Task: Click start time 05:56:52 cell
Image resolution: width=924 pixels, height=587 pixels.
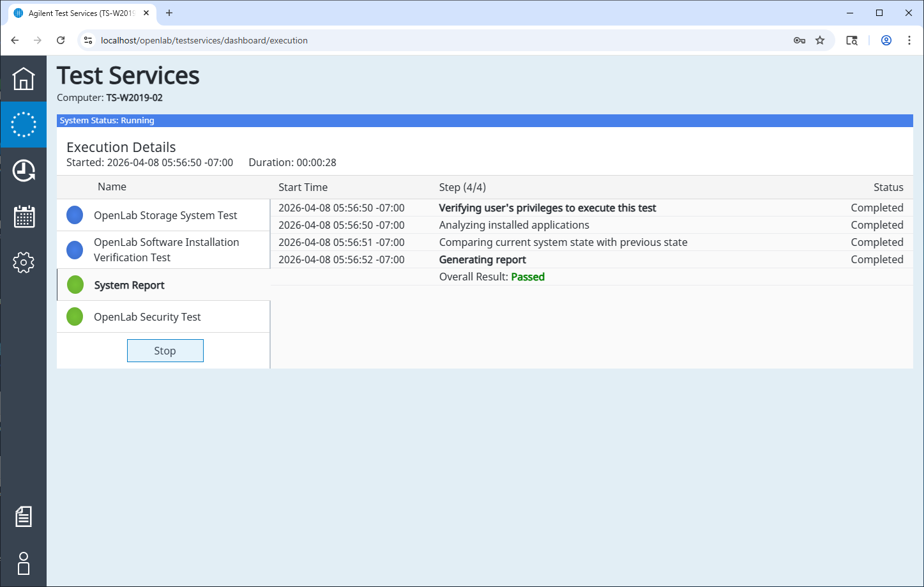Action: click(342, 259)
